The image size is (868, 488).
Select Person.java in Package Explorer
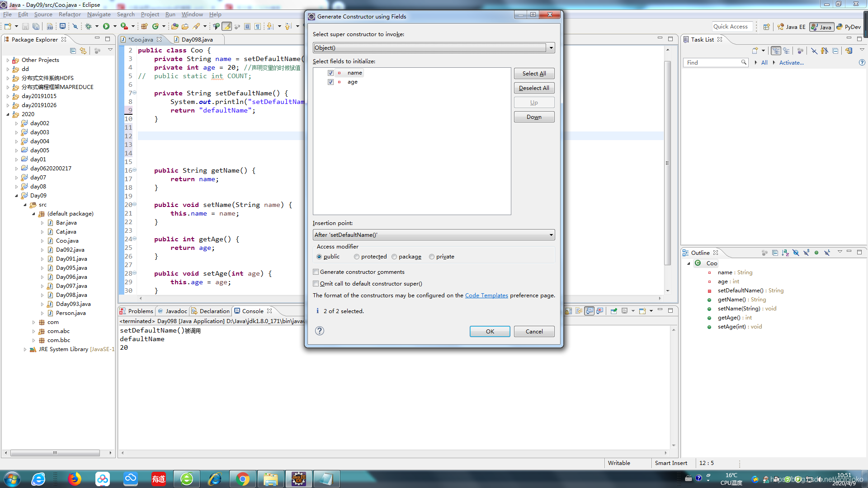click(x=71, y=313)
